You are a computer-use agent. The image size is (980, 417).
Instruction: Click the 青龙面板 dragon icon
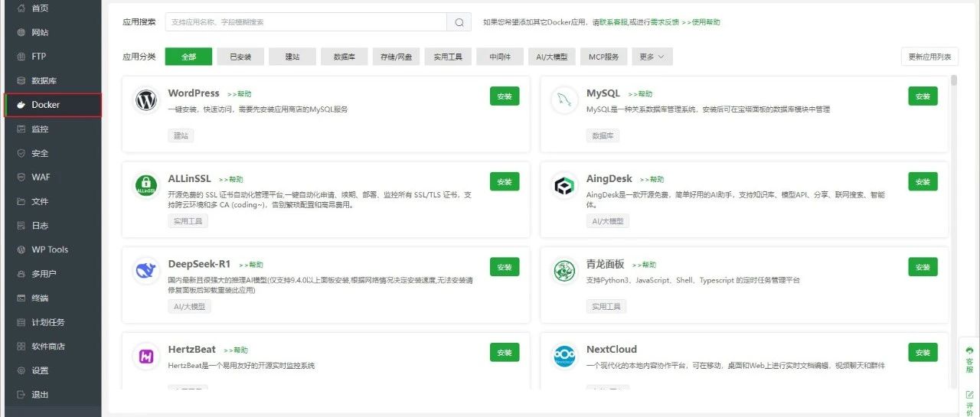tap(564, 271)
